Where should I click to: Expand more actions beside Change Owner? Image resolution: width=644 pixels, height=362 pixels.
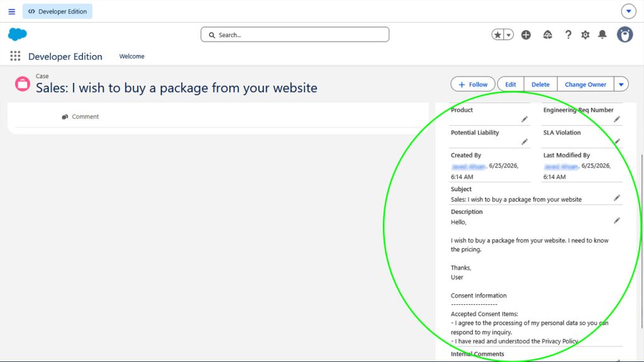[621, 85]
